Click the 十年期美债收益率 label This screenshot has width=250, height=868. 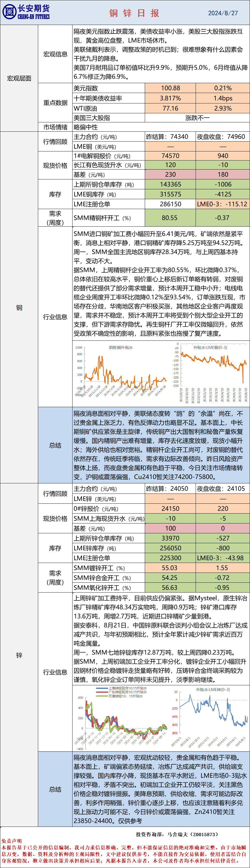pyautogui.click(x=98, y=98)
